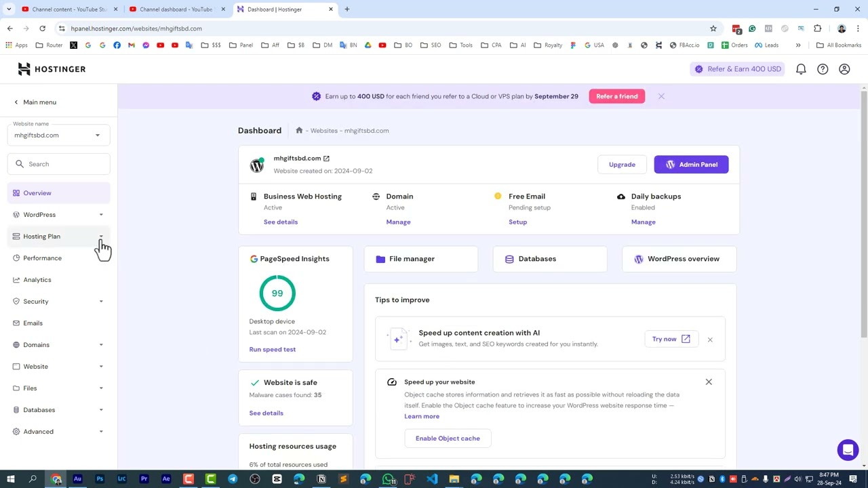Open Windows Start button
Screen dimensions: 868x488
[10, 480]
